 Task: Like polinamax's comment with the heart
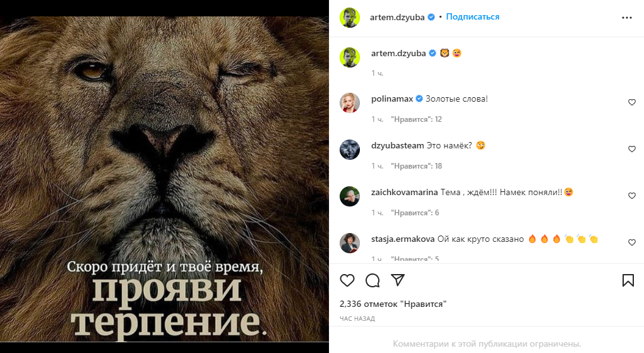click(631, 102)
